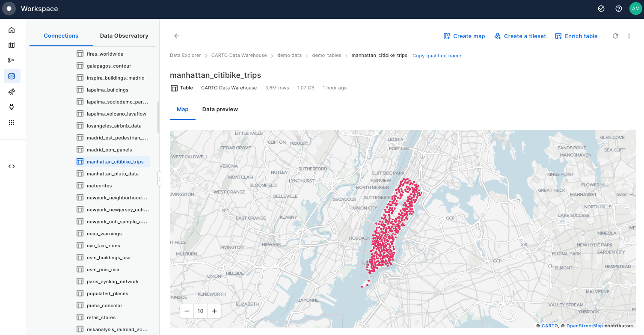Zoom in the map with plus button

tap(214, 311)
